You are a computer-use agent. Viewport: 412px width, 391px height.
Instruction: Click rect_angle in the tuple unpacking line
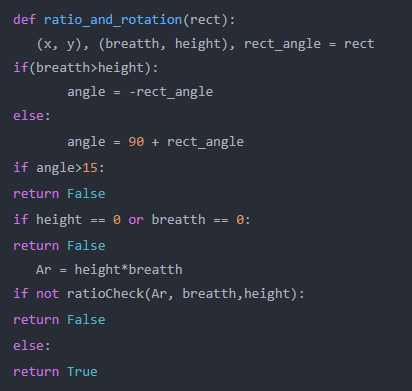[x=283, y=44]
